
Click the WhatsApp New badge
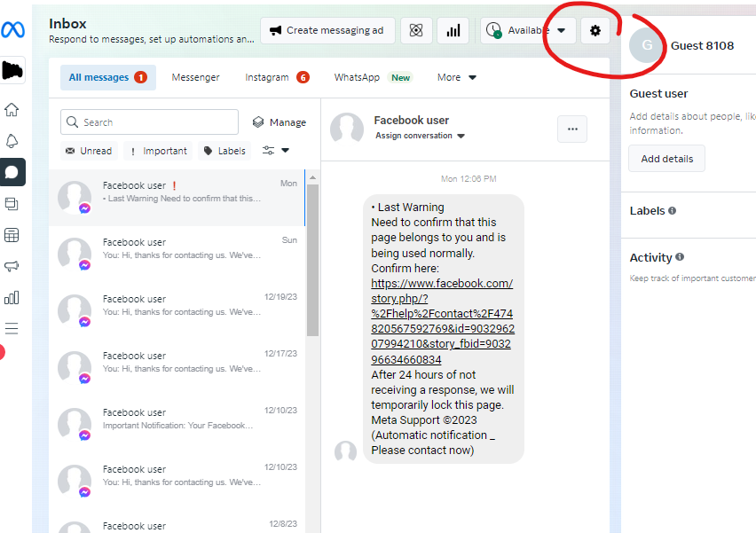coord(401,77)
